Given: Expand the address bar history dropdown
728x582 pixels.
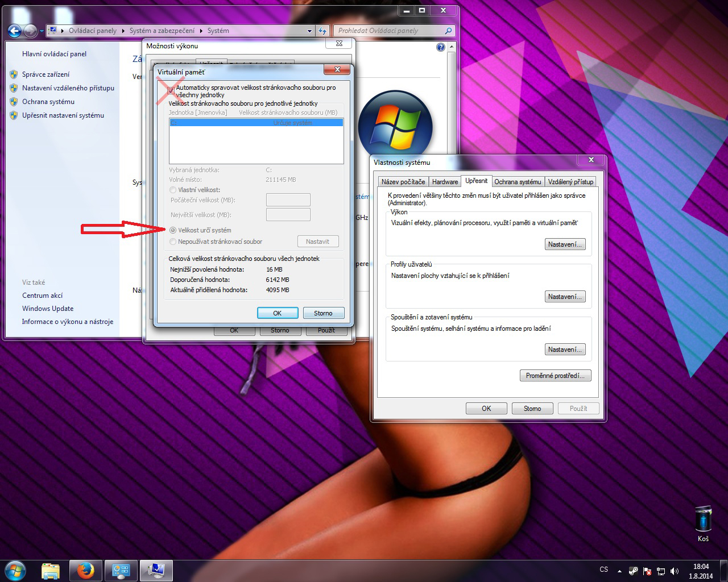Looking at the screenshot, I should (x=309, y=31).
